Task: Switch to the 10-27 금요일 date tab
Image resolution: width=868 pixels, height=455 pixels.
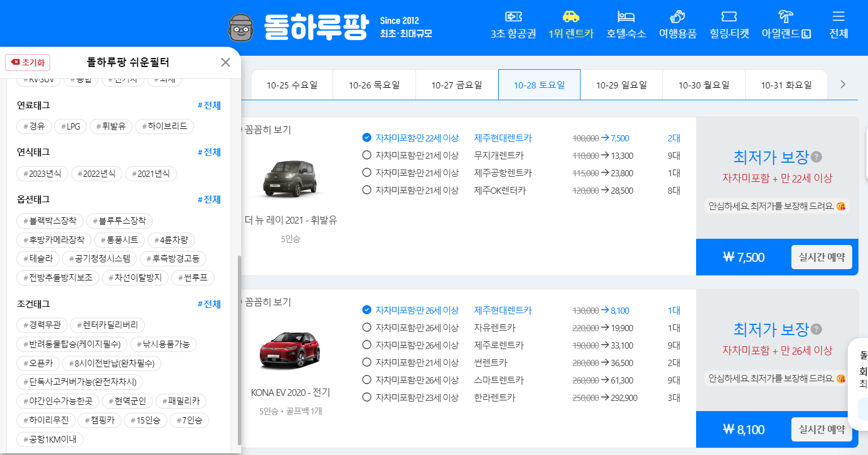Action: [457, 85]
